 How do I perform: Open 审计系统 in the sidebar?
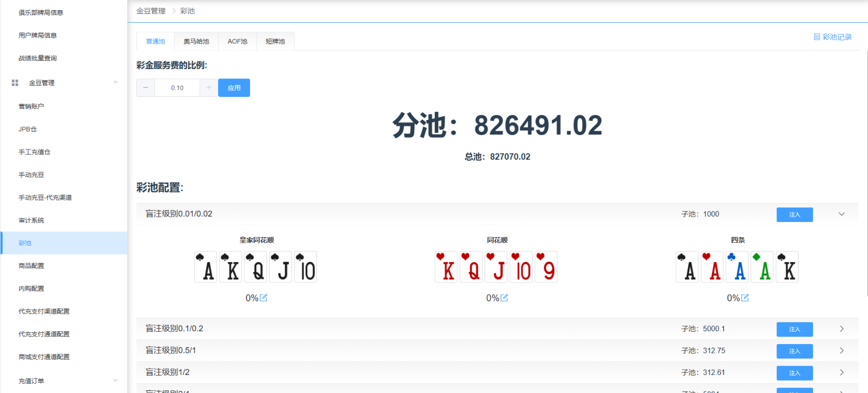pyautogui.click(x=31, y=220)
